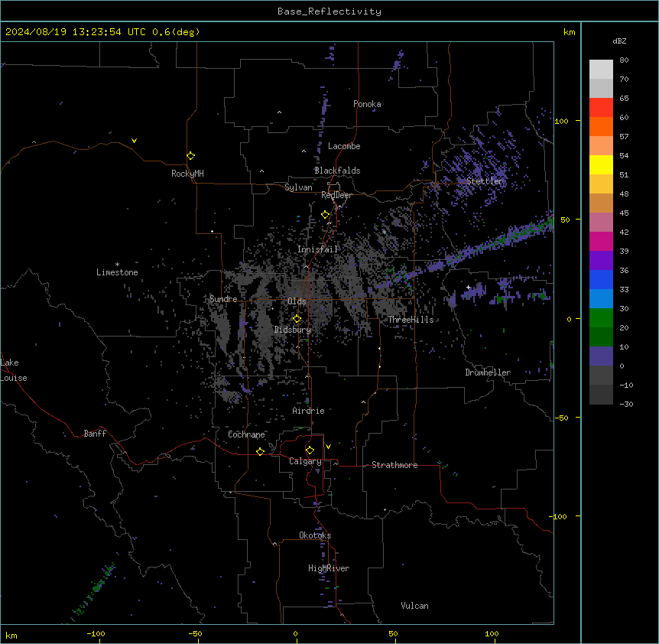
Task: Pick the light gray 80-70 dBZ swatch
Action: click(601, 70)
